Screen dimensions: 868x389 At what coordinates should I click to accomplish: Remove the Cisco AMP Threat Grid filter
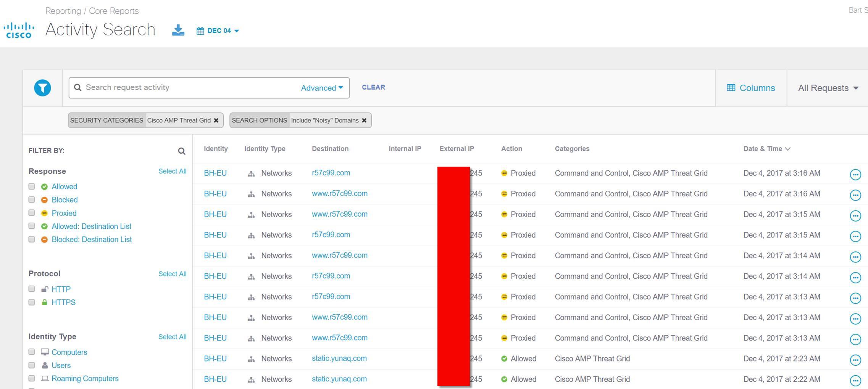pyautogui.click(x=216, y=121)
